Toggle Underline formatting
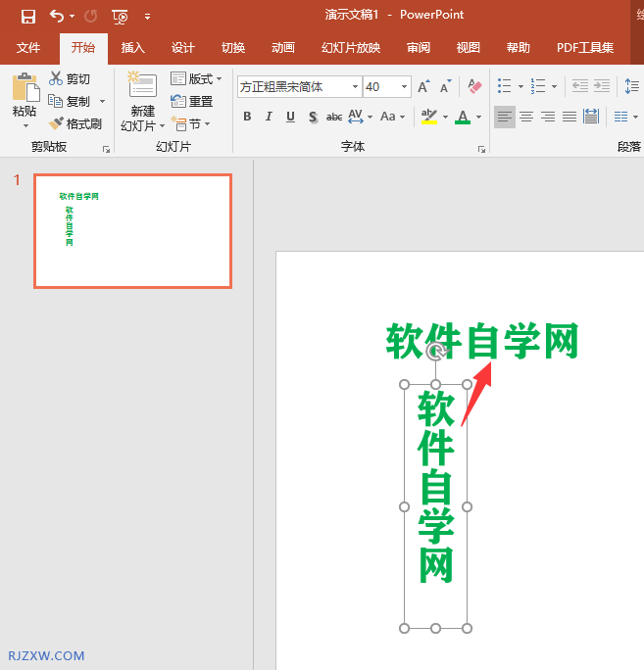The image size is (644, 670). coord(290,118)
